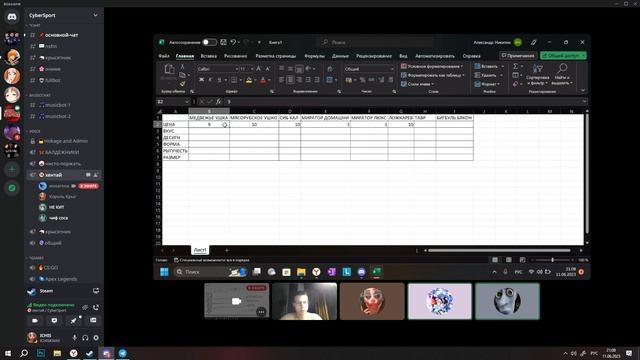The width and height of the screenshot is (640, 360).
Task: Click the Undo arrow in Excel title bar
Action: point(233,42)
